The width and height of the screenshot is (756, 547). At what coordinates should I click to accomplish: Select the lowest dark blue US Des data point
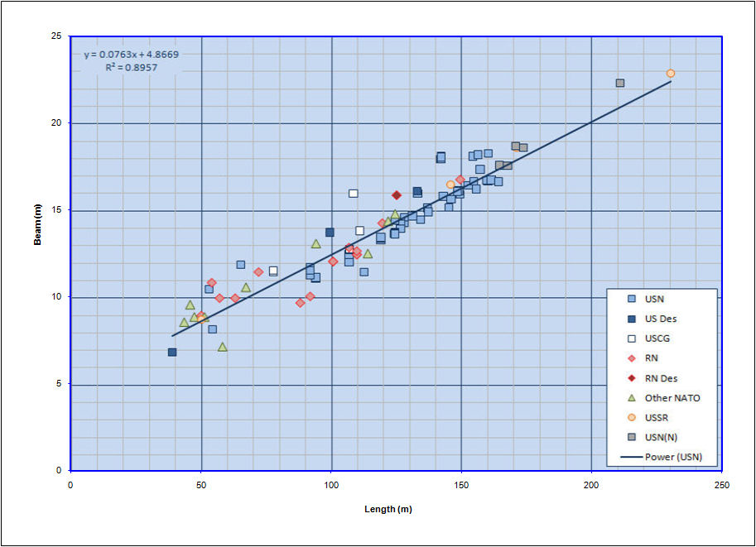pos(172,352)
